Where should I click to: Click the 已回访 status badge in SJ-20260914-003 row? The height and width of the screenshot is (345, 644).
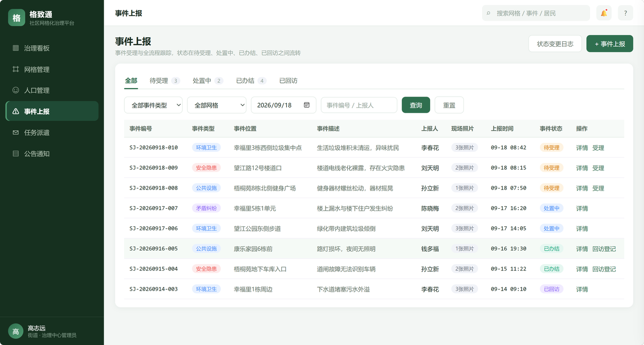(x=551, y=289)
